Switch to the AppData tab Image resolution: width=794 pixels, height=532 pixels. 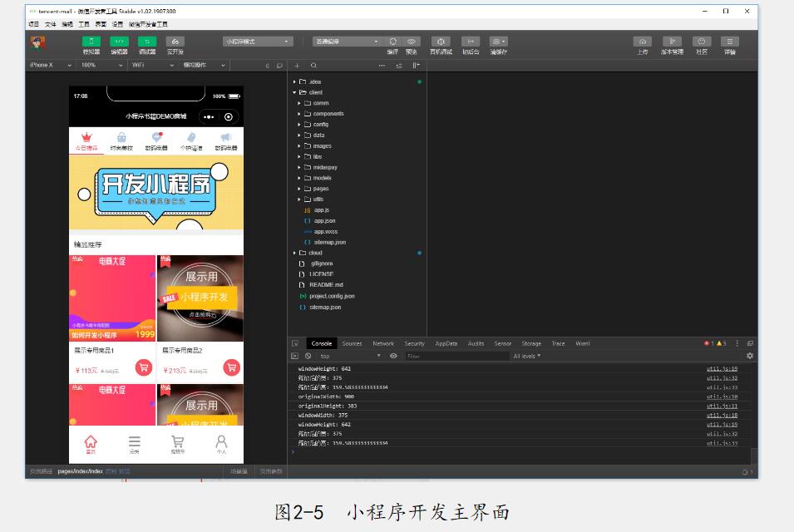[446, 343]
